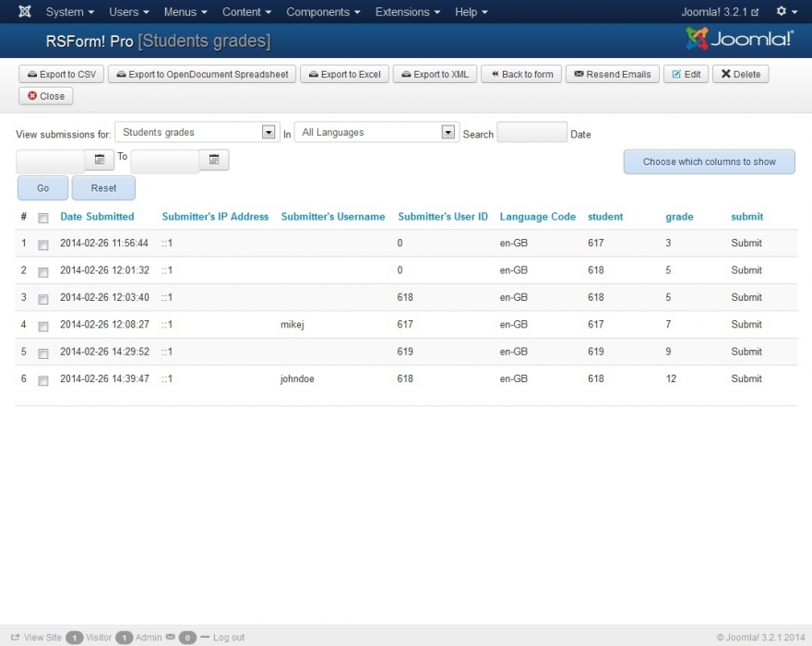Check the row 2 submission checkbox
Image resolution: width=812 pixels, height=646 pixels.
43,272
